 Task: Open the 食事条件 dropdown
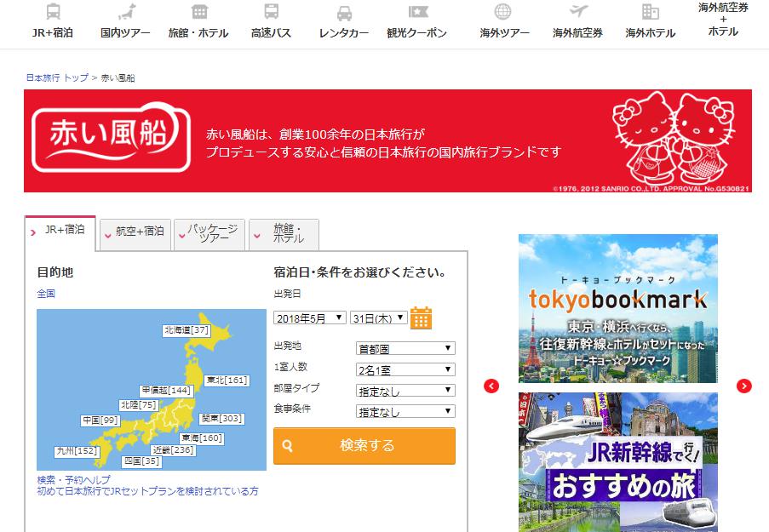[x=405, y=412]
